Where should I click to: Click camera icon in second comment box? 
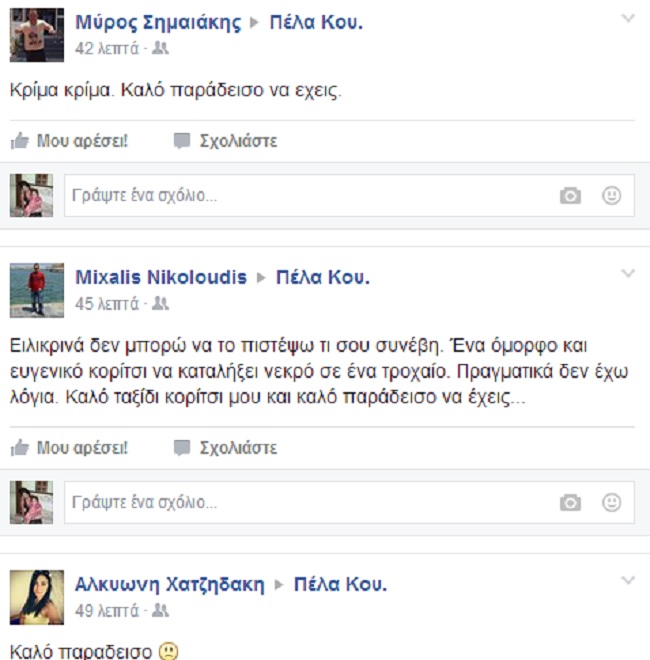point(570,503)
